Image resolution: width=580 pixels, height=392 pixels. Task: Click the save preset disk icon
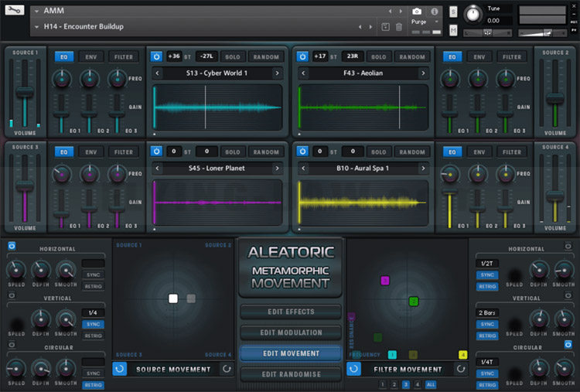pyautogui.click(x=385, y=27)
